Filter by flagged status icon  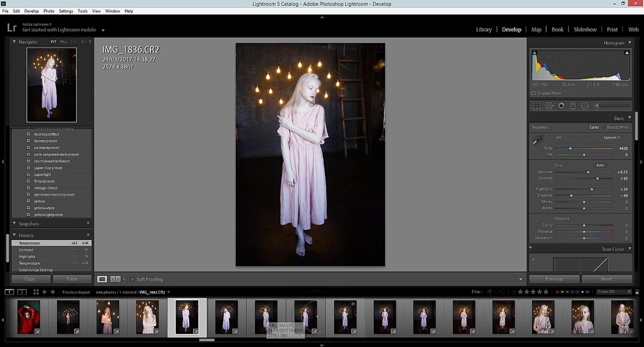pyautogui.click(x=490, y=292)
